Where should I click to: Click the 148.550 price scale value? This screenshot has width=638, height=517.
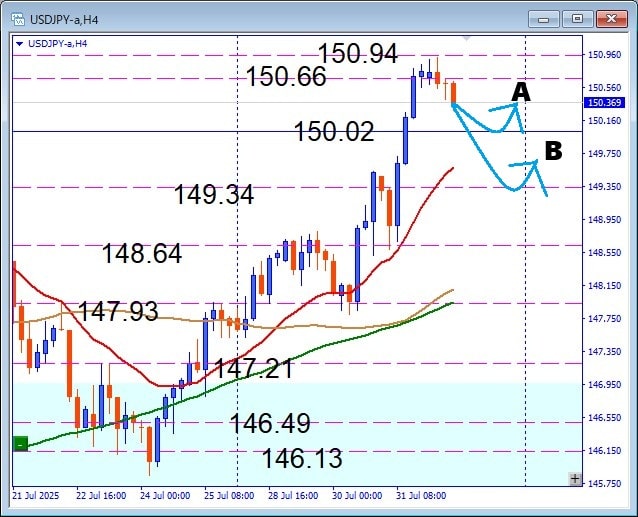605,253
